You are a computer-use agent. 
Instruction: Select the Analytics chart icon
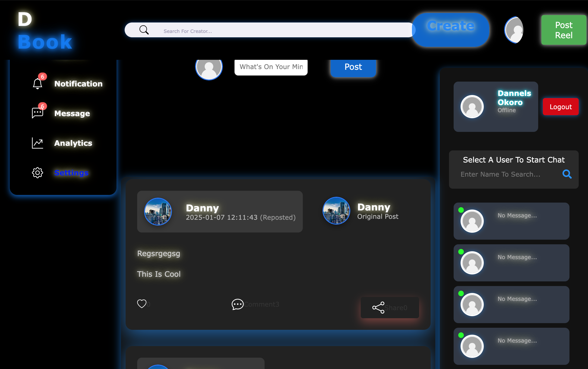37,143
